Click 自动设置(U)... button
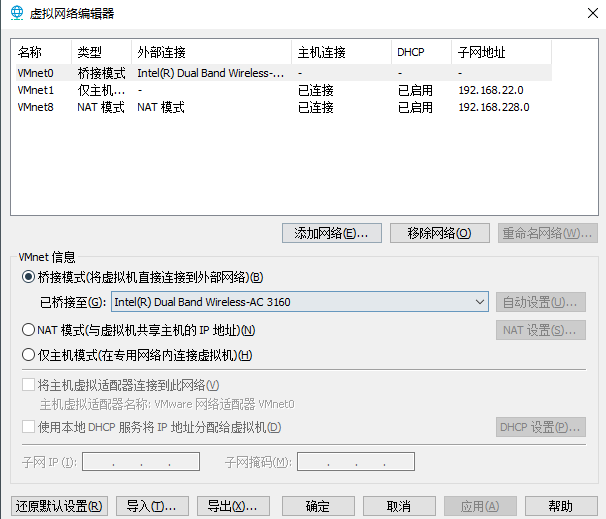This screenshot has width=606, height=519. click(x=541, y=302)
